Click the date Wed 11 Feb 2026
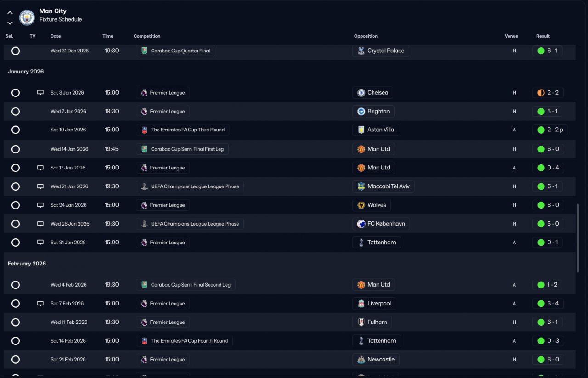 click(68, 322)
